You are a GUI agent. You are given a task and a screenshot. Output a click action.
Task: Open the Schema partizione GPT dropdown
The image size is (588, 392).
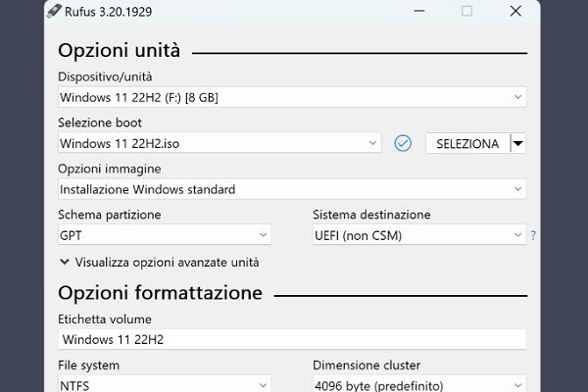(164, 235)
